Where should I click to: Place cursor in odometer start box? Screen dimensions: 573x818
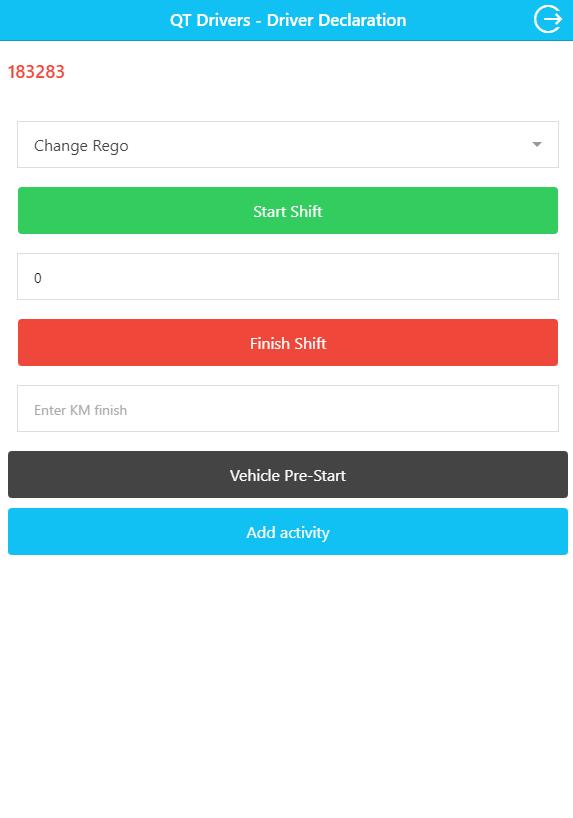(x=288, y=276)
